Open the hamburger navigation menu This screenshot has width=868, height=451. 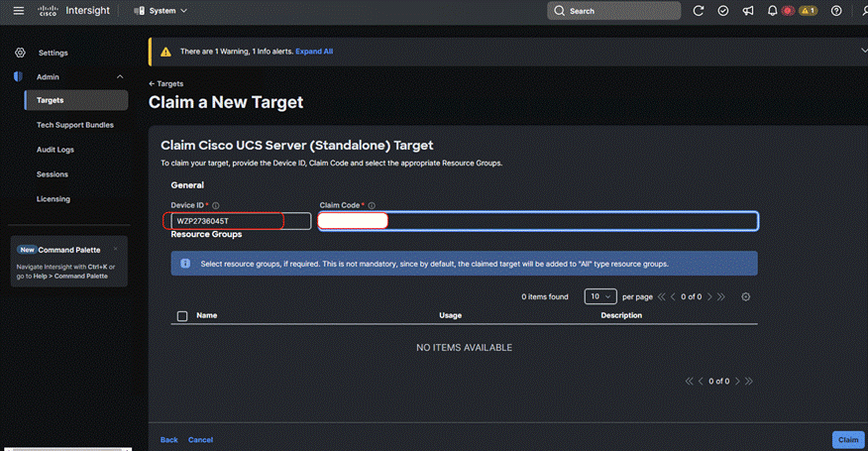point(18,11)
